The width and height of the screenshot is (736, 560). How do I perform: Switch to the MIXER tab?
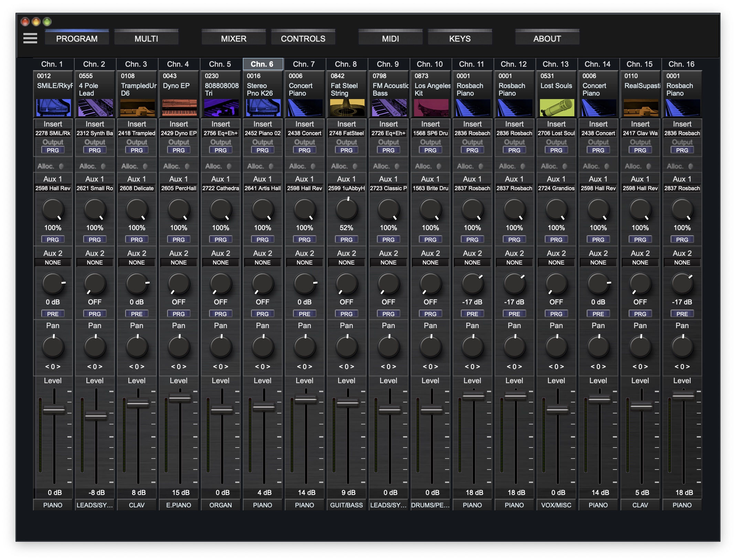pos(234,39)
